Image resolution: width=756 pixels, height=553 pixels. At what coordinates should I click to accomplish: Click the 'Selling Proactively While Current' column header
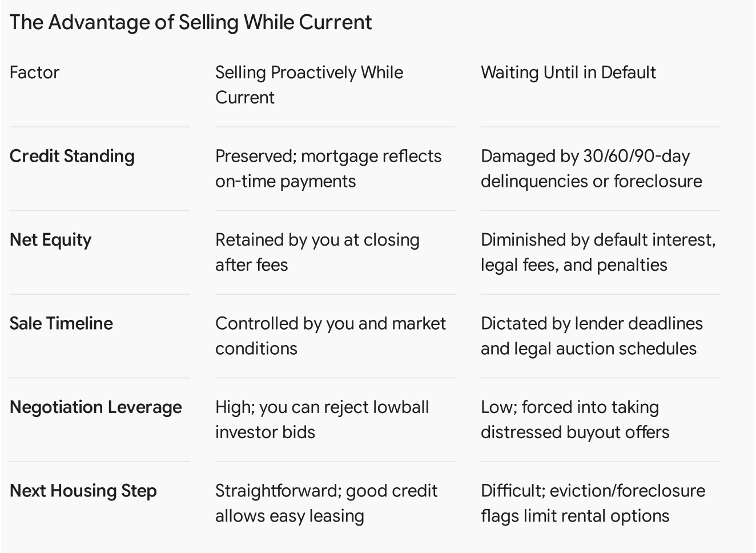click(x=309, y=85)
